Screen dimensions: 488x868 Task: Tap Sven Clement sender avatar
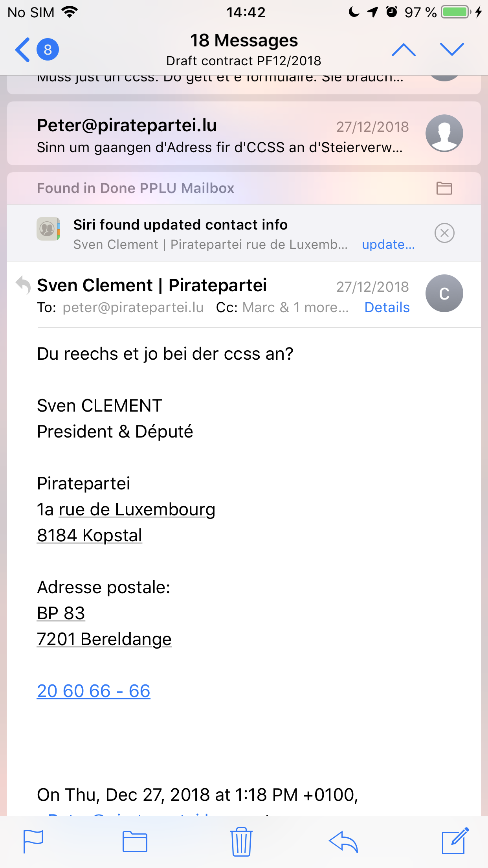click(444, 293)
